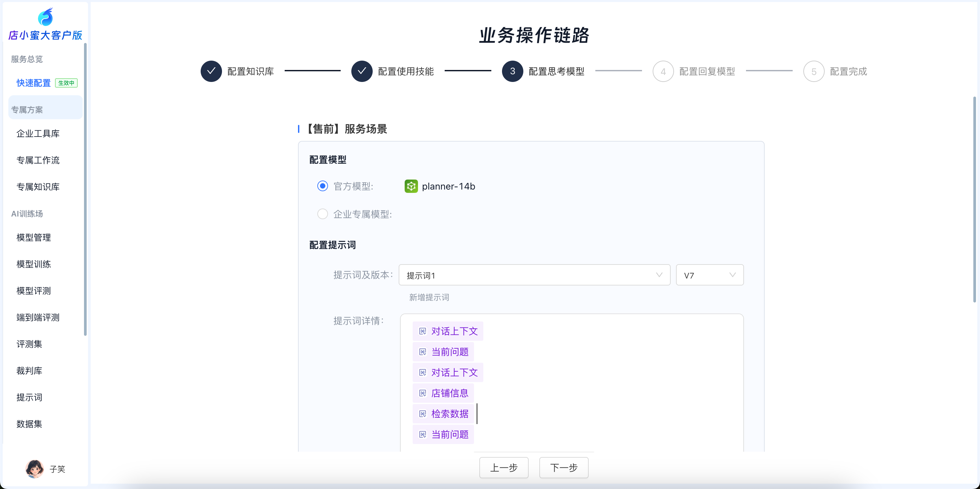
Task: Click the step 5 配置完成 circle
Action: point(814,71)
